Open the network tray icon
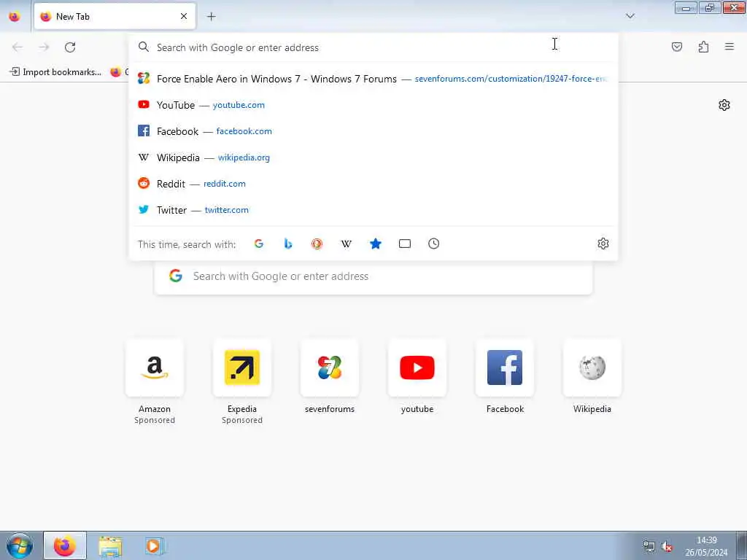This screenshot has width=747, height=560. (649, 546)
